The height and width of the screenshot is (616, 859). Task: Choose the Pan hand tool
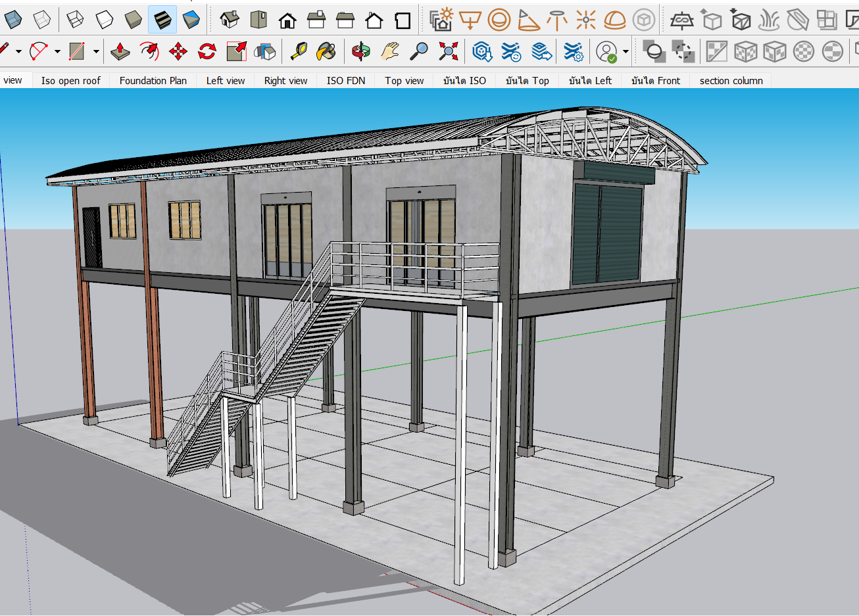coord(390,51)
